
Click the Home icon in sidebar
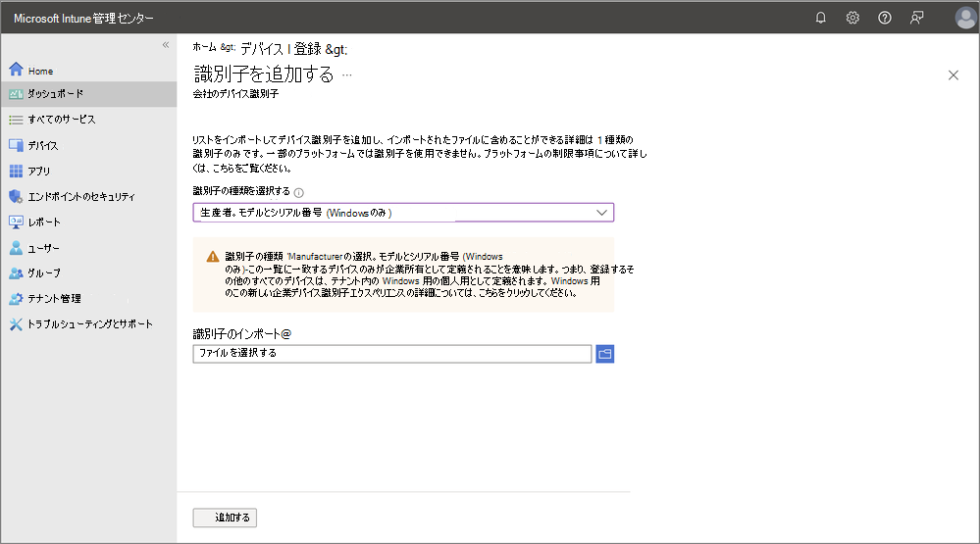[16, 71]
